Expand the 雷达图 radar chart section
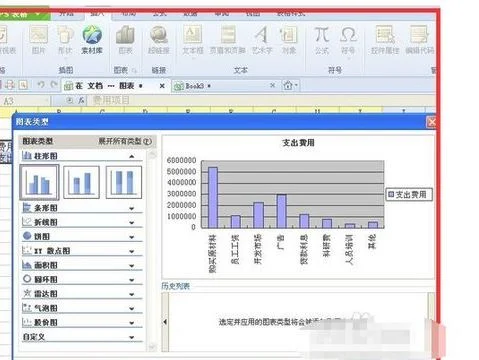 click(132, 294)
